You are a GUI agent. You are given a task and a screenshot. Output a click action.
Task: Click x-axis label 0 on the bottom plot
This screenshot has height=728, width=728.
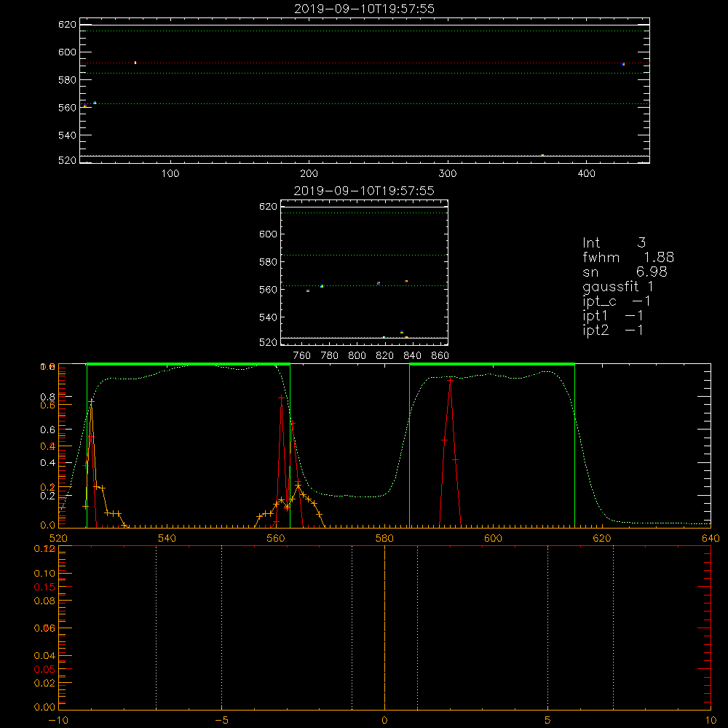(384, 720)
